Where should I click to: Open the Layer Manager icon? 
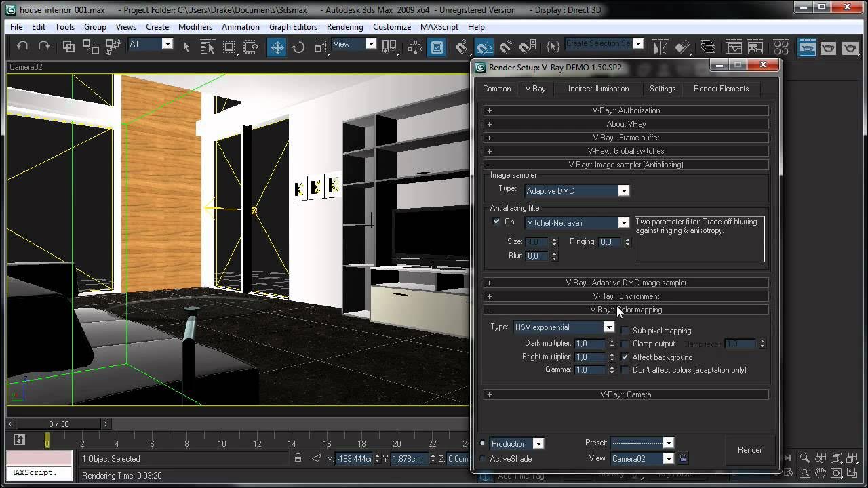click(707, 47)
